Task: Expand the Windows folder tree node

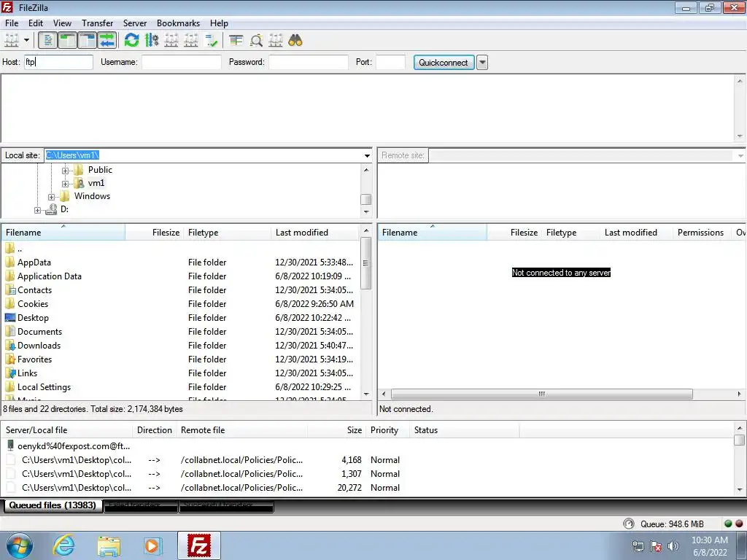Action: pos(52,197)
